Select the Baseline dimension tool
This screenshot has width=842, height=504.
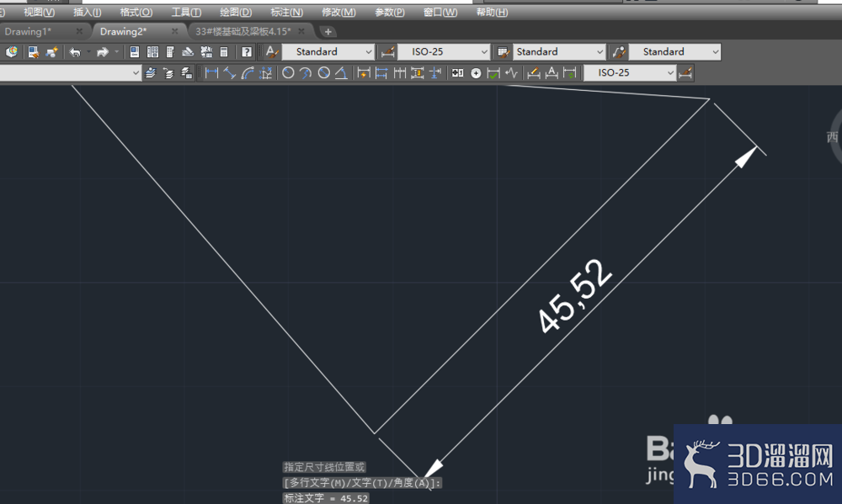click(x=381, y=73)
